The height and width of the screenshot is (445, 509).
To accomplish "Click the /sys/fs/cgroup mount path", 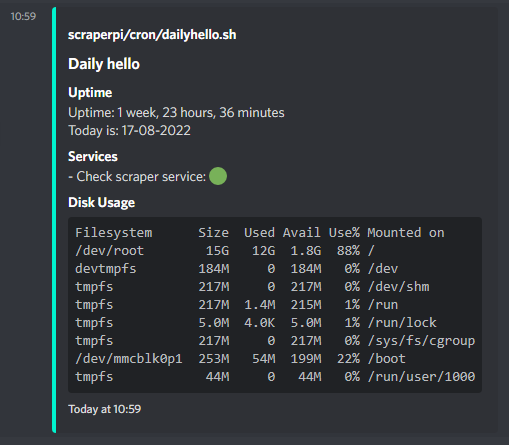I will 421,341.
